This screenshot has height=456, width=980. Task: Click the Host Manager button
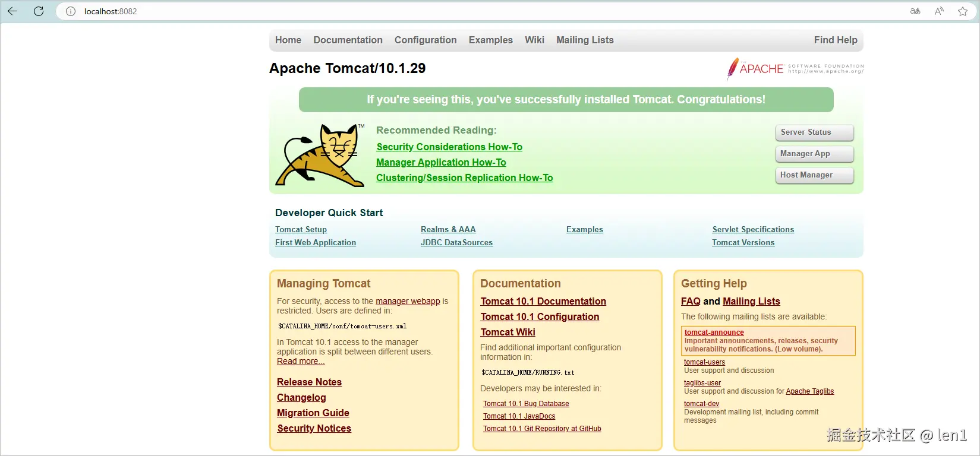814,175
